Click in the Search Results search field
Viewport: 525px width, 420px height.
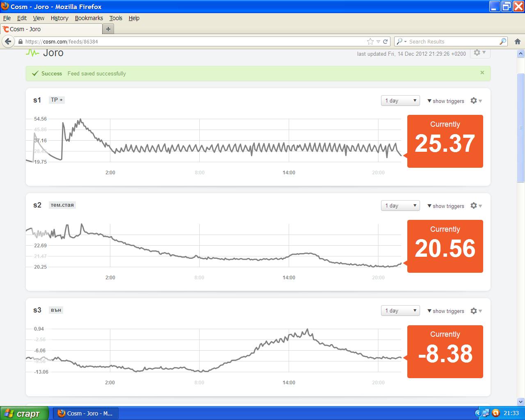click(x=453, y=41)
